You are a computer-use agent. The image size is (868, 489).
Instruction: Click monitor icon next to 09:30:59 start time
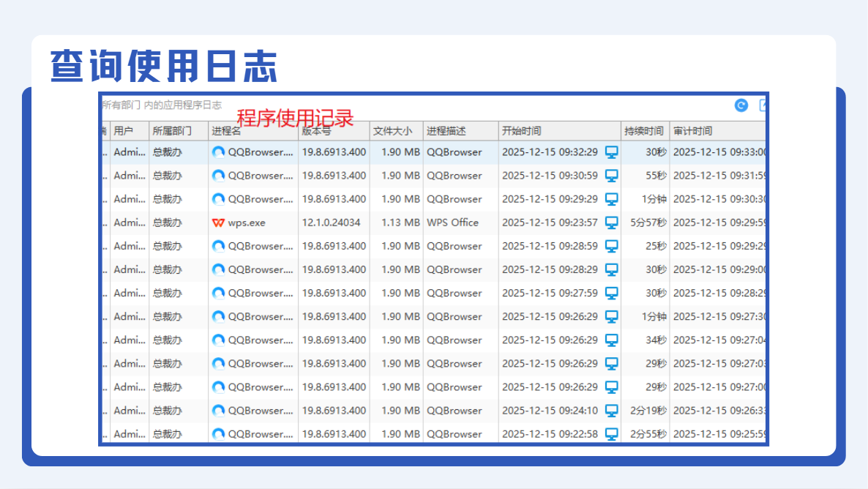[611, 176]
